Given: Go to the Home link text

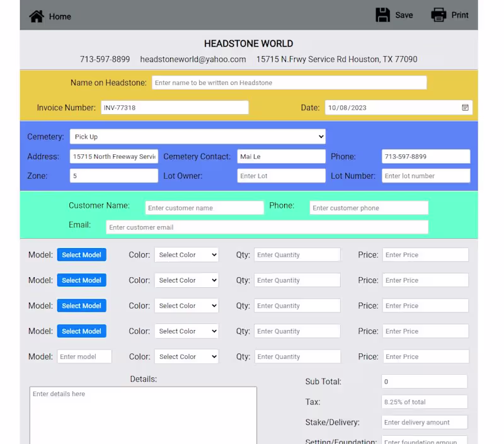Looking at the screenshot, I should [x=60, y=17].
